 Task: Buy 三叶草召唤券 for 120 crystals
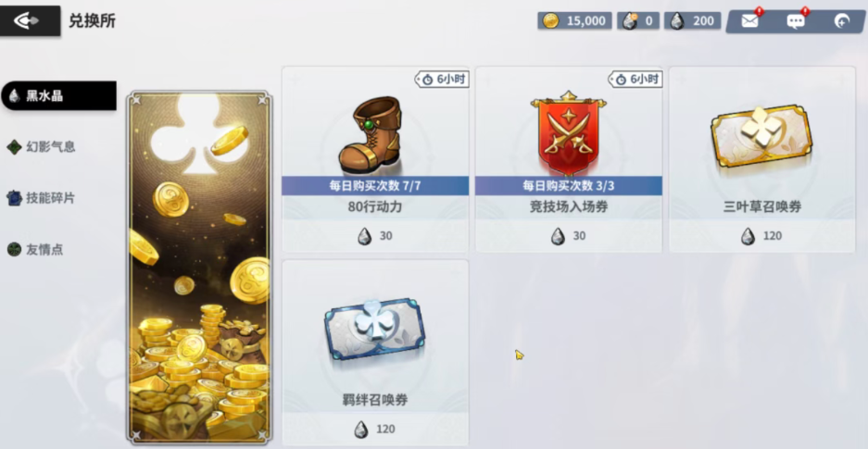click(x=762, y=236)
